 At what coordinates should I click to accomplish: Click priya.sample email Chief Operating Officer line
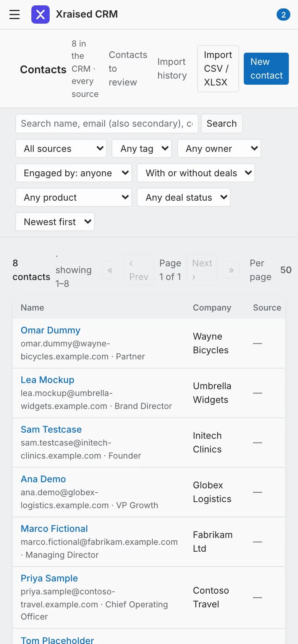click(x=94, y=604)
